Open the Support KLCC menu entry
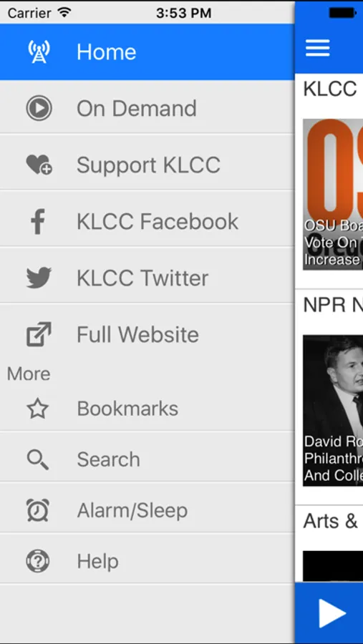This screenshot has height=644, width=363. click(147, 165)
